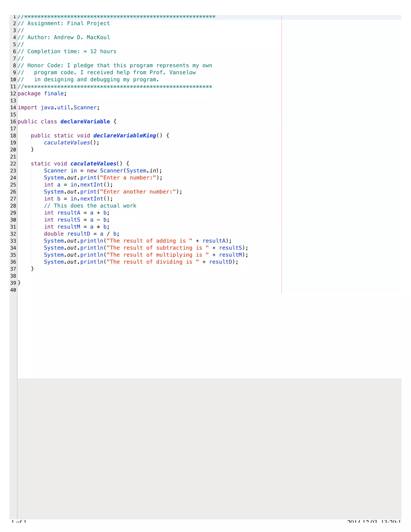The image size is (411, 532).
Task: Click the 'package finale;' statement
Action: (42, 94)
